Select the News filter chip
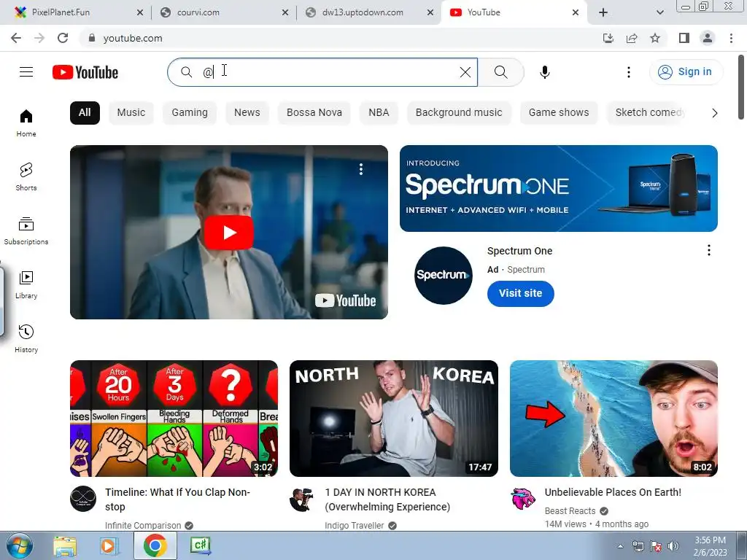This screenshot has width=747, height=560. pyautogui.click(x=247, y=113)
